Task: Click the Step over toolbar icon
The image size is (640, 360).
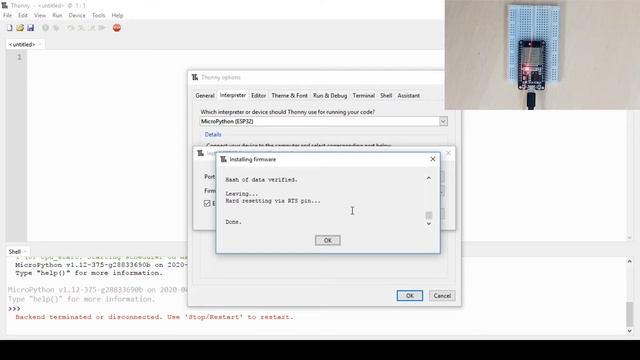Action: coord(71,28)
